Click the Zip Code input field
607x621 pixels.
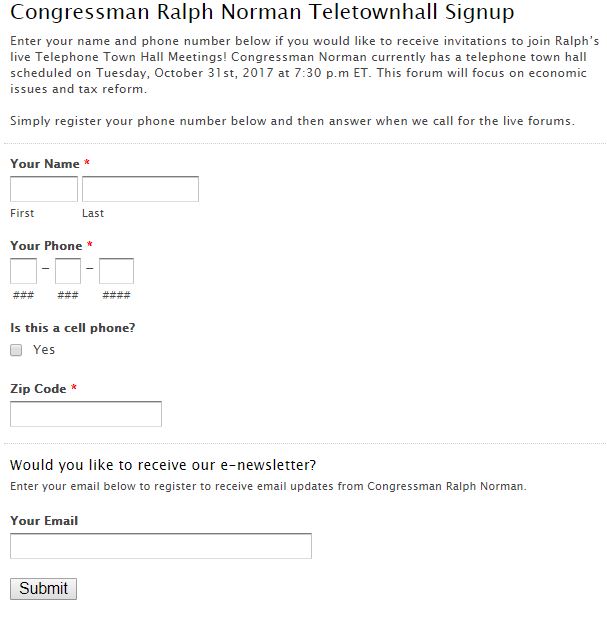[86, 414]
